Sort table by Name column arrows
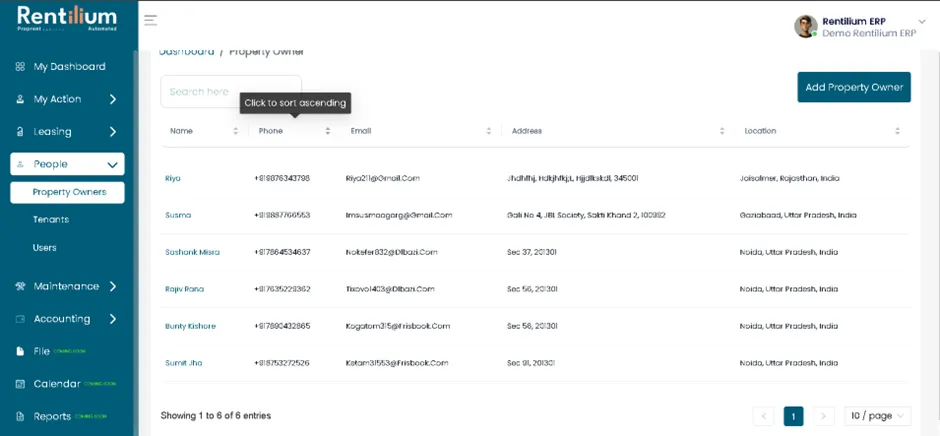Image resolution: width=940 pixels, height=436 pixels. (x=236, y=131)
